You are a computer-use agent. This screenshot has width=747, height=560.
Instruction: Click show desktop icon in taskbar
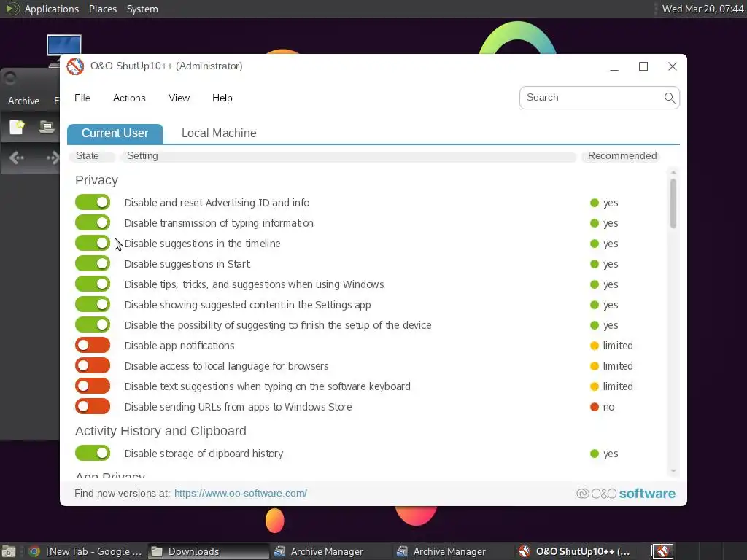pyautogui.click(x=9, y=551)
